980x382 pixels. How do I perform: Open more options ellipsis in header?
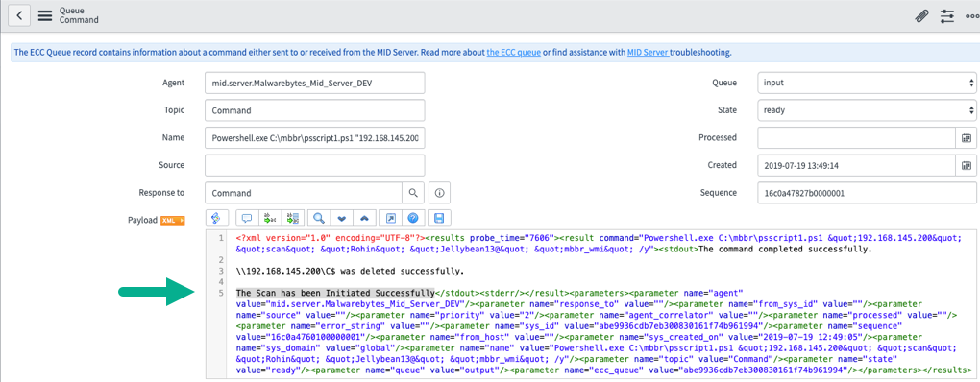click(x=972, y=17)
